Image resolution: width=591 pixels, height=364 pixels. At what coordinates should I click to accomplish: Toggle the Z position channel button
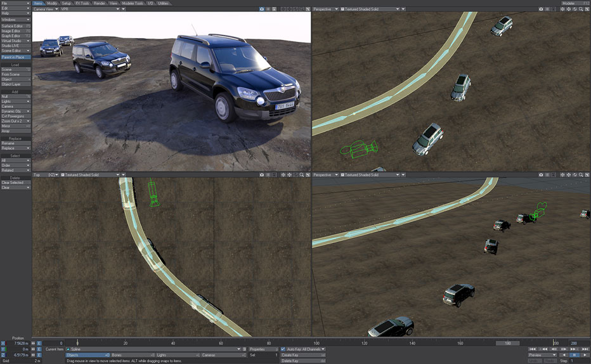point(3,355)
